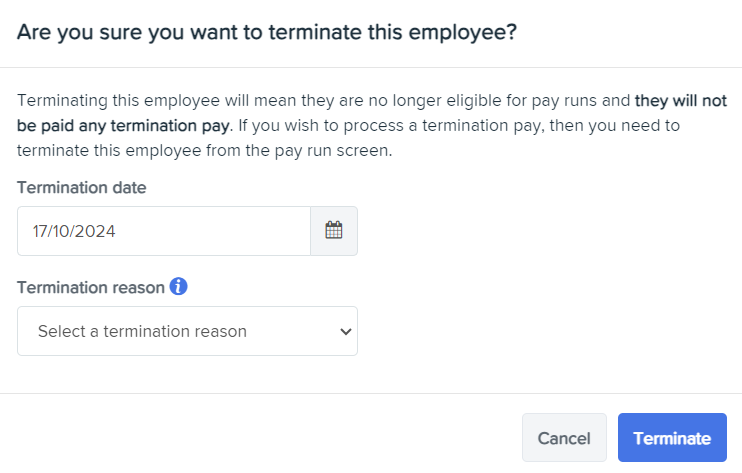This screenshot has width=742, height=473.
Task: Open the 'Select a termination reason' dropdown
Action: point(187,331)
